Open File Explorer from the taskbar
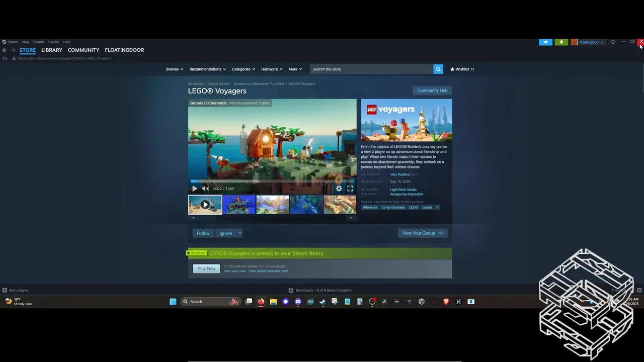The image size is (644, 362). click(x=273, y=302)
